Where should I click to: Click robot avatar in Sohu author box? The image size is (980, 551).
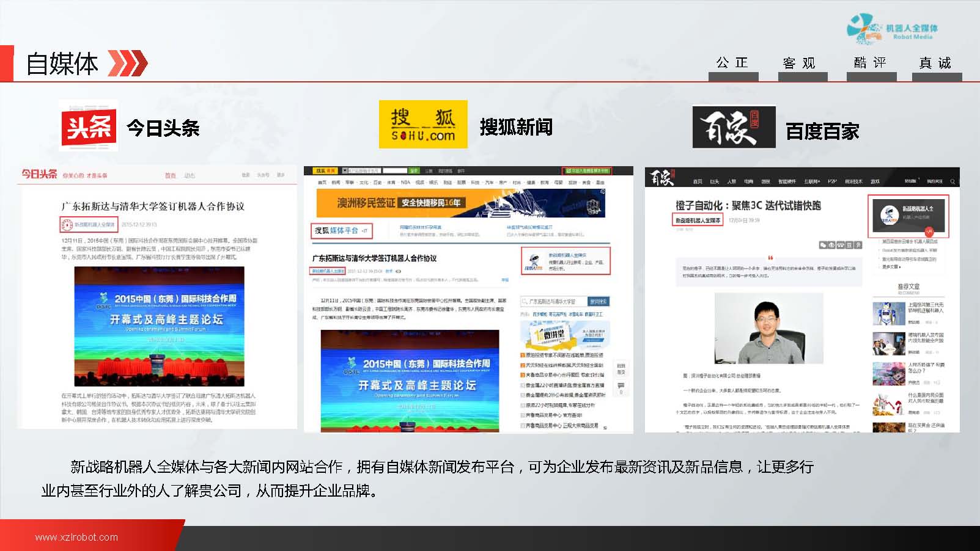533,262
